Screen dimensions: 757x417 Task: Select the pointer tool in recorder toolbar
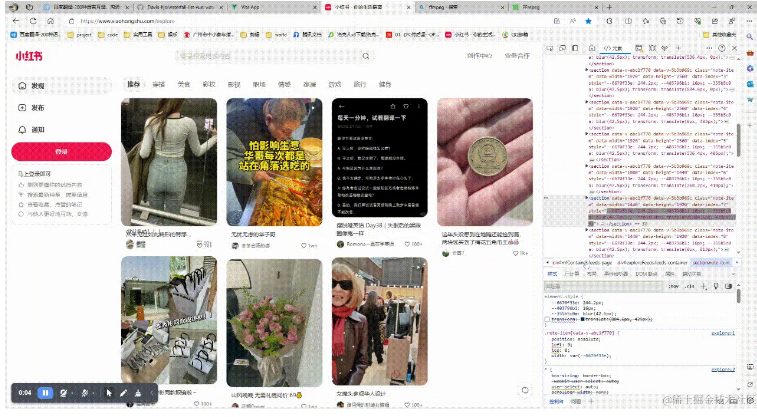(x=109, y=393)
